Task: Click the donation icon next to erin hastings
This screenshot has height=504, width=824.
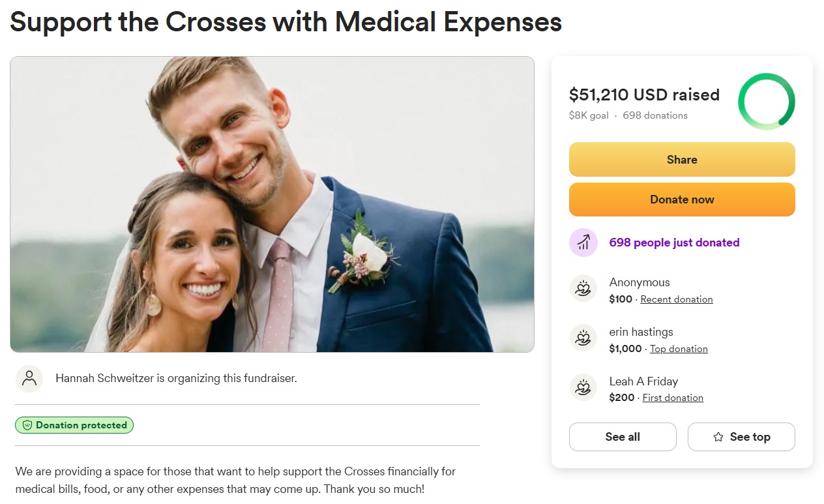Action: [583, 338]
